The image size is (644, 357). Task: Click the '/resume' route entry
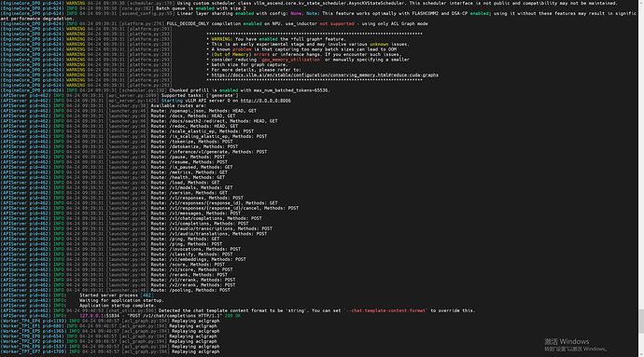tap(189, 162)
